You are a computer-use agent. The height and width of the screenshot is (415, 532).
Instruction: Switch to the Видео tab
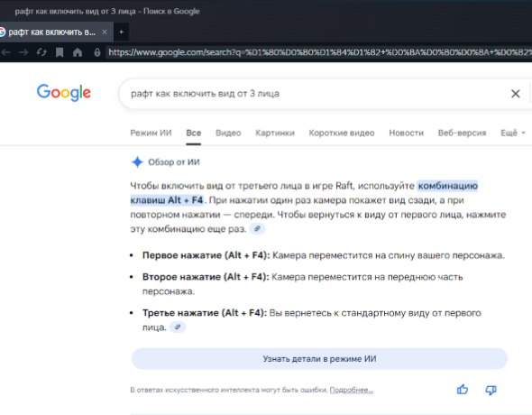click(228, 133)
